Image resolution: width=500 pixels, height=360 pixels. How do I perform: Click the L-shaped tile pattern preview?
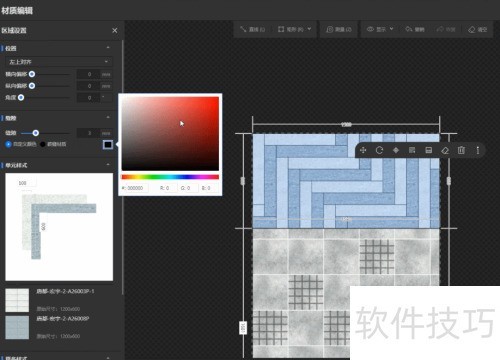(x=59, y=227)
